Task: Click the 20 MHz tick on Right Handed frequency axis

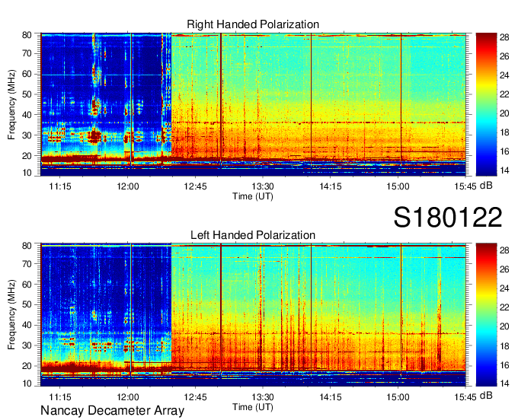Action: 27,156
